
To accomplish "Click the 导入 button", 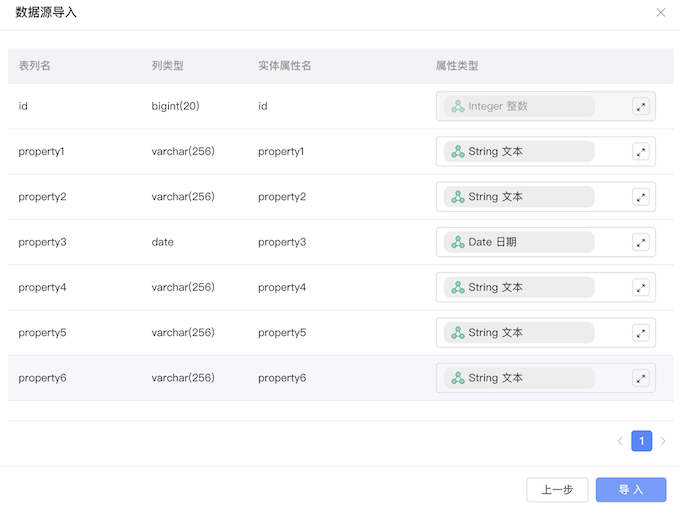I will pyautogui.click(x=631, y=490).
